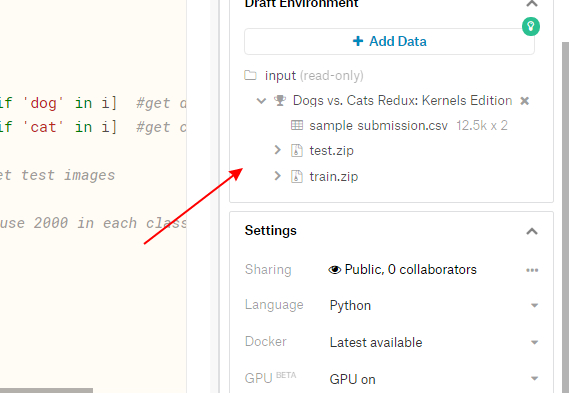Click the Add Data button
The width and height of the screenshot is (569, 393).
tap(389, 41)
